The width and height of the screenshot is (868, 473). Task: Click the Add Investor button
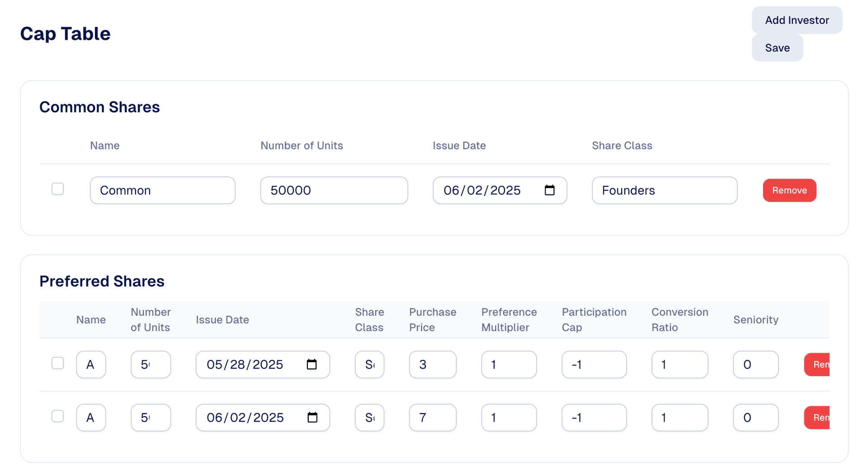click(797, 20)
